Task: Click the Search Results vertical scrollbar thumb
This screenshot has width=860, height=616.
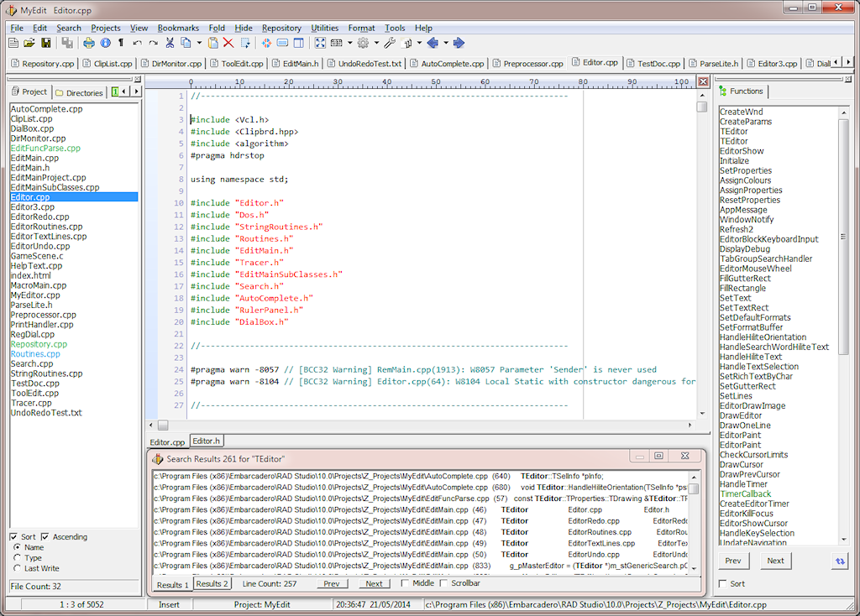Action: pyautogui.click(x=693, y=488)
